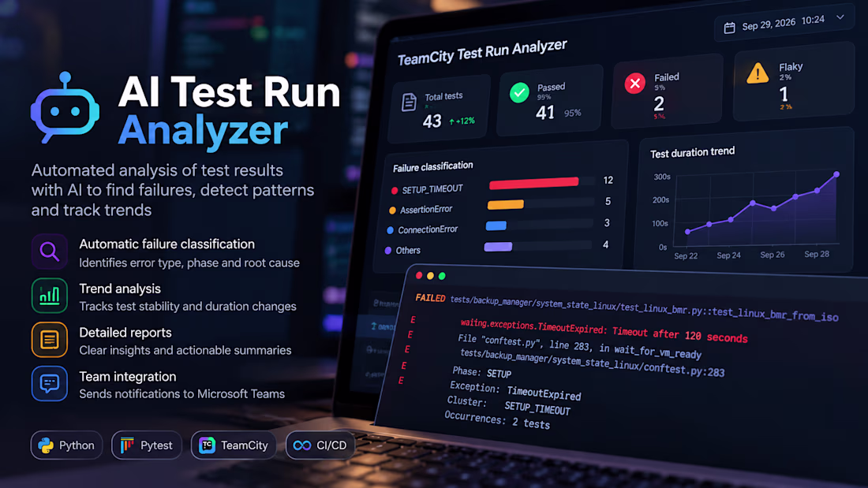Image resolution: width=868 pixels, height=488 pixels.
Task: Click the "+12%" change indicator in Total tests
Action: [x=462, y=121]
